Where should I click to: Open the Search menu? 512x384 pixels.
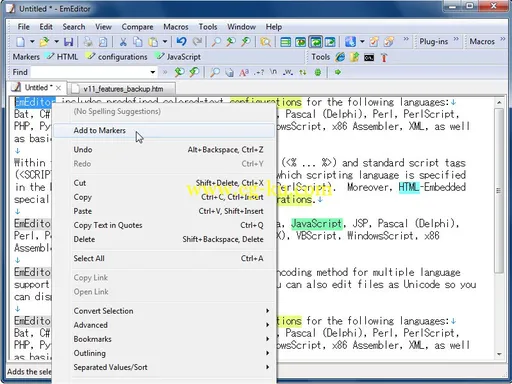(74, 27)
